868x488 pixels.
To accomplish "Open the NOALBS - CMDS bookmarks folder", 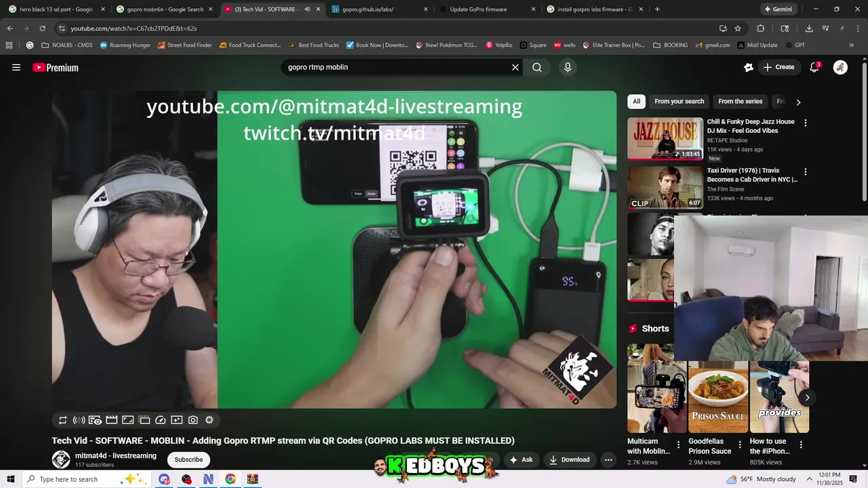I will pyautogui.click(x=67, y=45).
